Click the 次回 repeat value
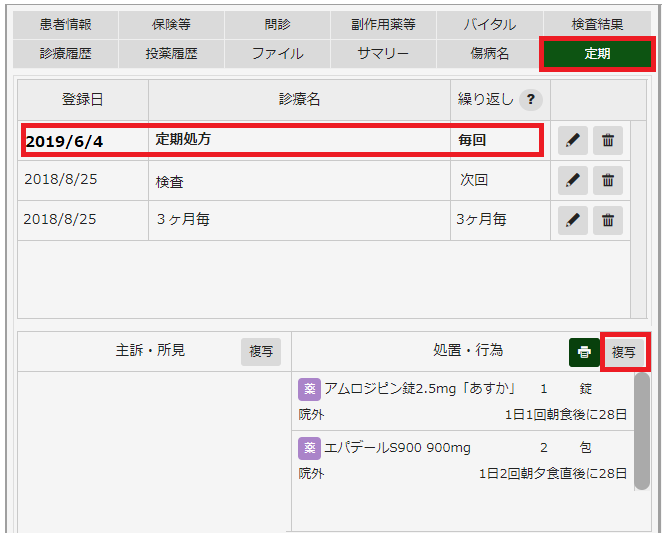 (474, 180)
